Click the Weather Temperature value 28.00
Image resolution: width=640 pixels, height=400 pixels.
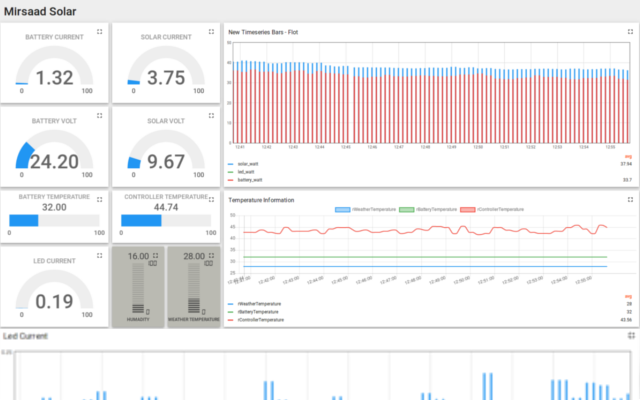pos(194,256)
